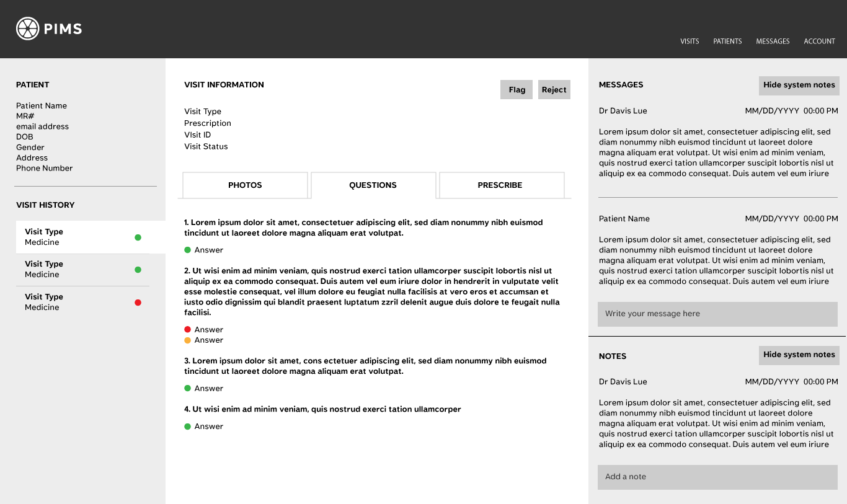Open the Account menu
This screenshot has width=847, height=504.
[819, 42]
